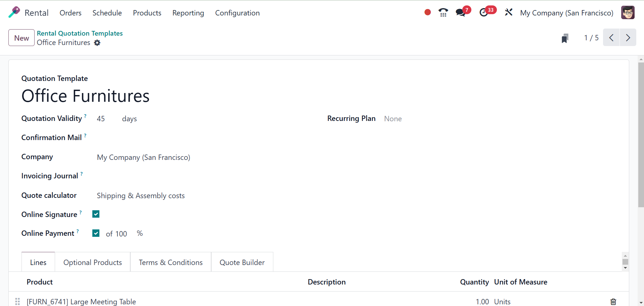Delete the Large Meeting Table line
This screenshot has height=306, width=644.
click(x=613, y=302)
